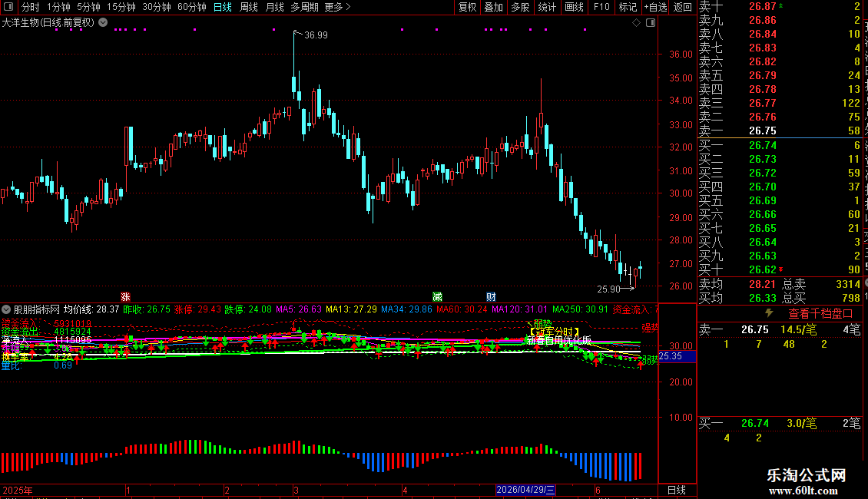The width and height of the screenshot is (868, 499).
Task: Click the 量比 0.69 indicator row
Action: click(x=37, y=365)
